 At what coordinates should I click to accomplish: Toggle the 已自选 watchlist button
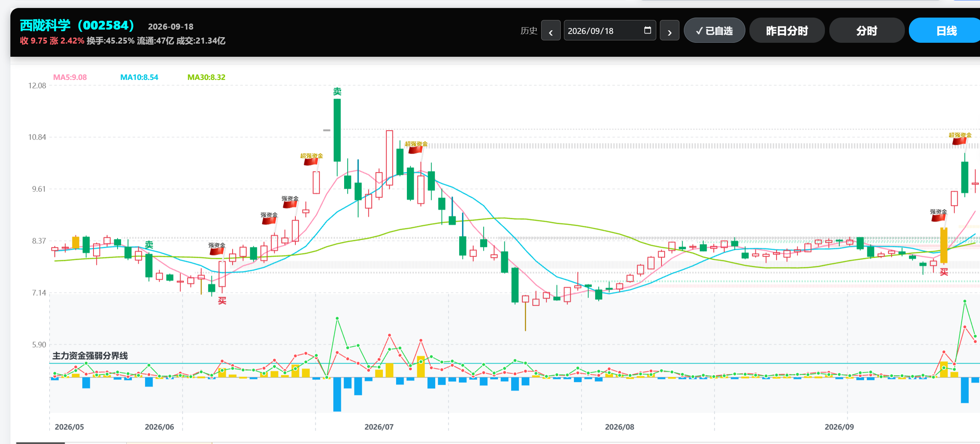click(x=714, y=30)
